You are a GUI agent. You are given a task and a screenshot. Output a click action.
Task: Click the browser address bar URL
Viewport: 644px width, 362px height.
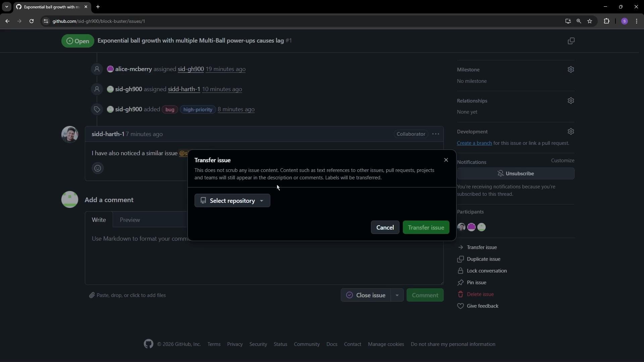tap(99, 21)
